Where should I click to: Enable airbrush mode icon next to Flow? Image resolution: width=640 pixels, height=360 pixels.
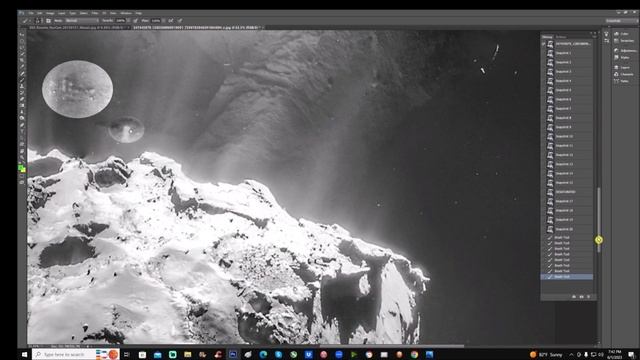(171, 20)
